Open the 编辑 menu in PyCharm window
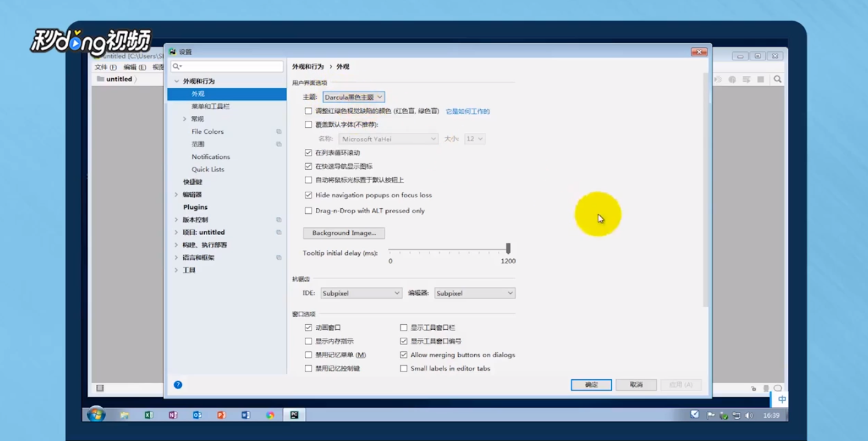The height and width of the screenshot is (441, 868). tap(135, 67)
